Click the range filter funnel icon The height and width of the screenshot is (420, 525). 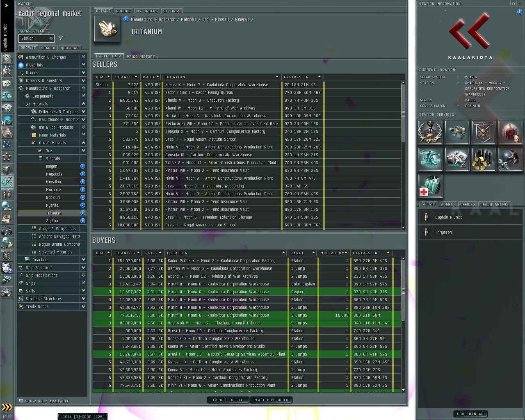(61, 38)
